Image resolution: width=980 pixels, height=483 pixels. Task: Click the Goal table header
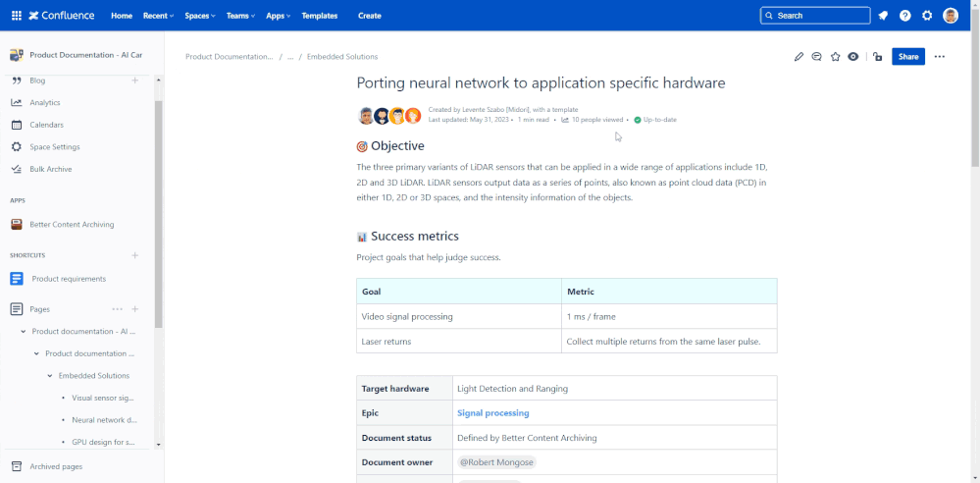click(459, 292)
